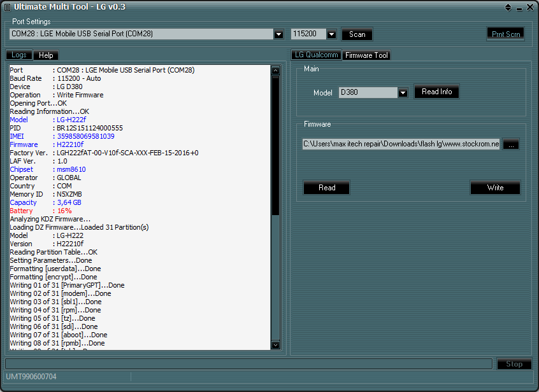The image size is (539, 392).
Task: Open the Model D380 dropdown arrow
Action: coord(403,93)
